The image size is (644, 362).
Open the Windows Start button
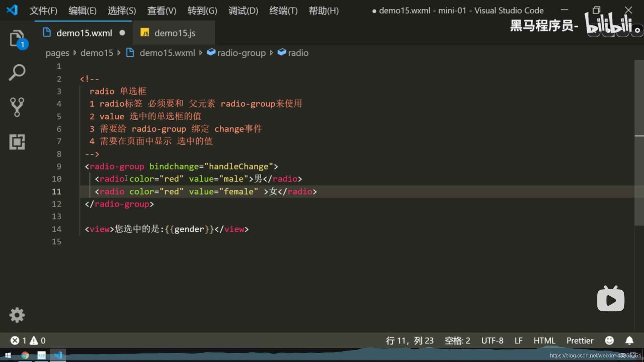tap(8, 355)
